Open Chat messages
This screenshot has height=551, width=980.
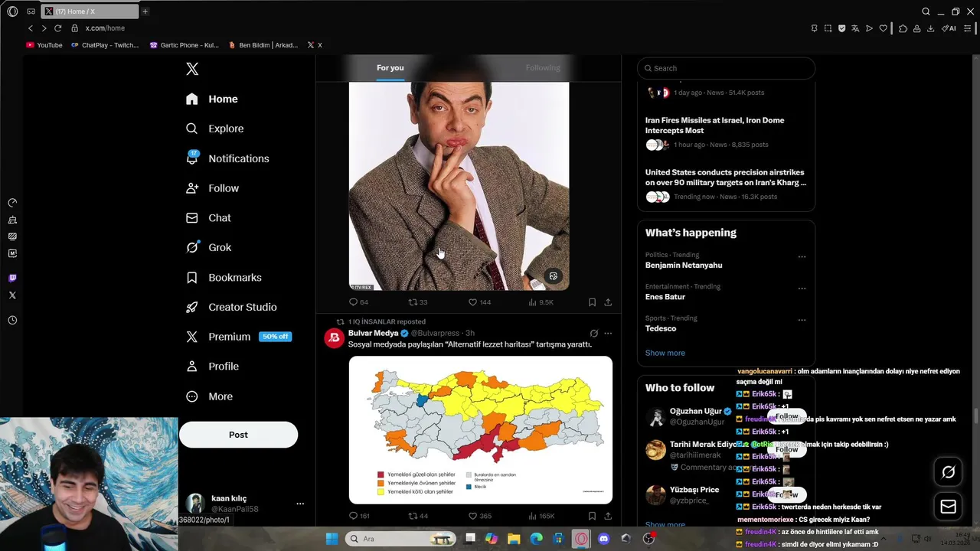(208, 218)
